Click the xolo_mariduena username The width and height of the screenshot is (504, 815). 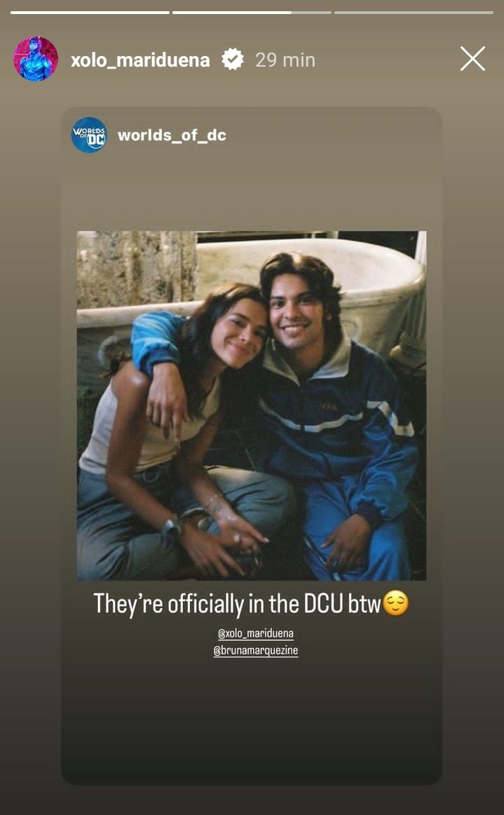click(x=140, y=60)
